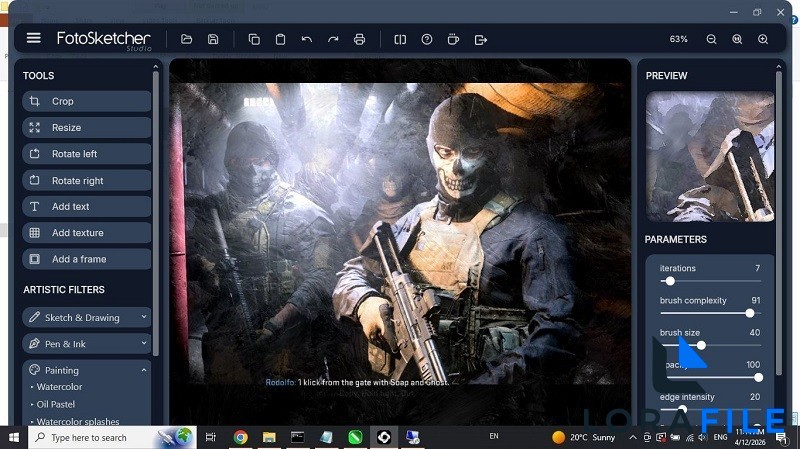Image resolution: width=800 pixels, height=449 pixels.
Task: Click the taskbar search box
Action: [x=111, y=437]
